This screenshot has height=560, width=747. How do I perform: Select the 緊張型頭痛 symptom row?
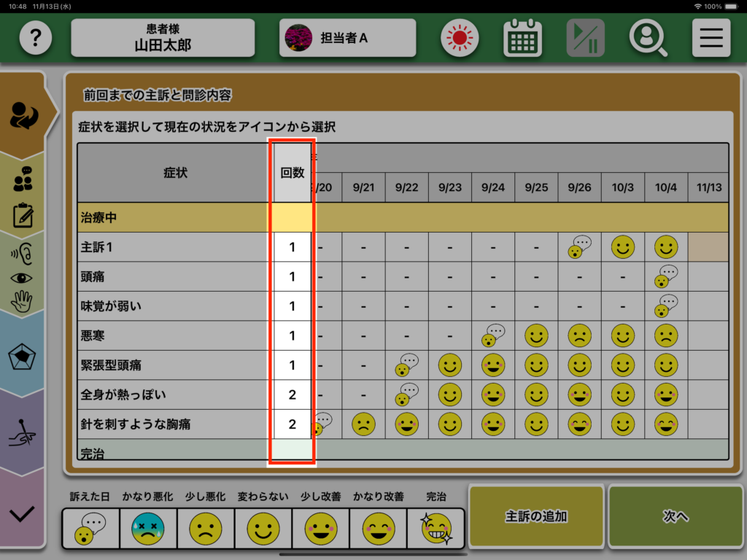tap(172, 365)
